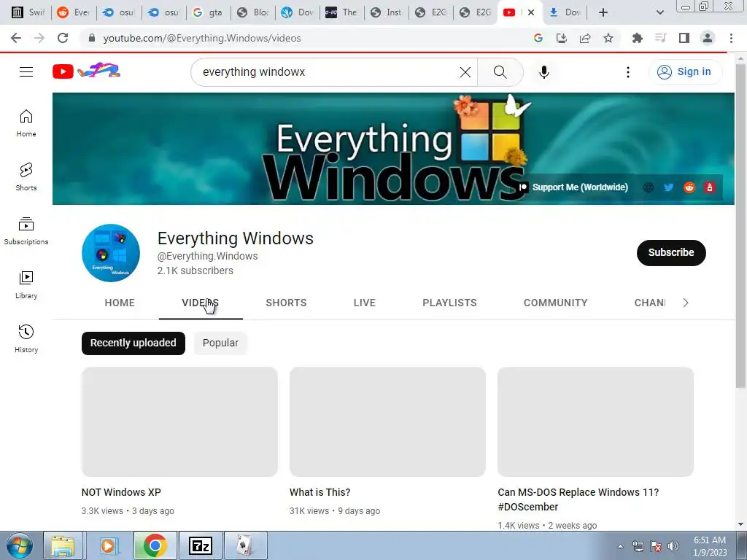Viewport: 747px width, 560px height.
Task: Share this page via address bar icon
Action: [585, 38]
